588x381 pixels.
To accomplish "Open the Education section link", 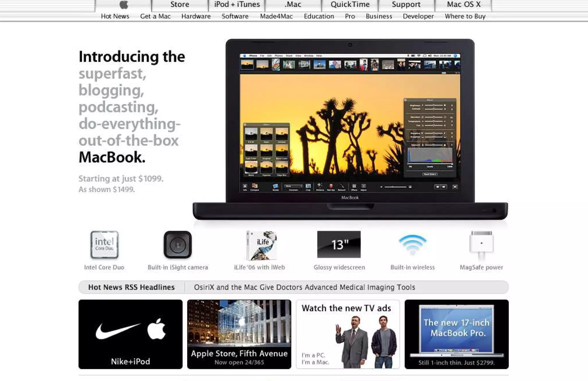I will point(319,16).
